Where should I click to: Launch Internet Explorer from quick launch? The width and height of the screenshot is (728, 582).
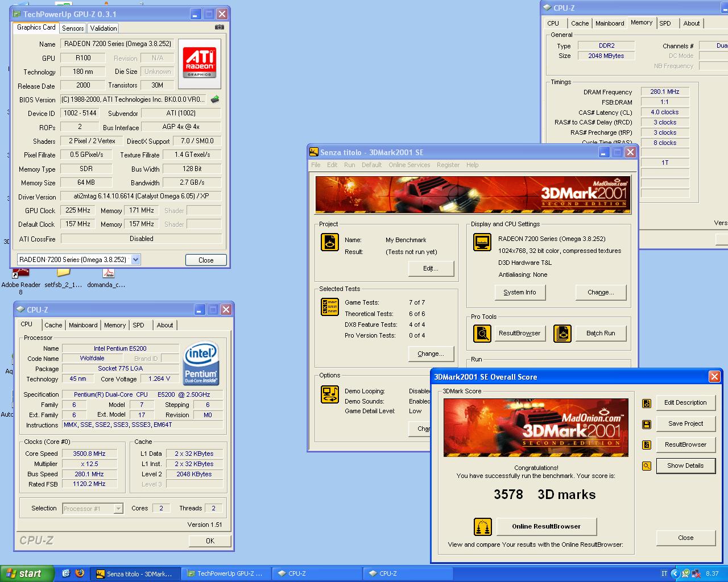66,573
